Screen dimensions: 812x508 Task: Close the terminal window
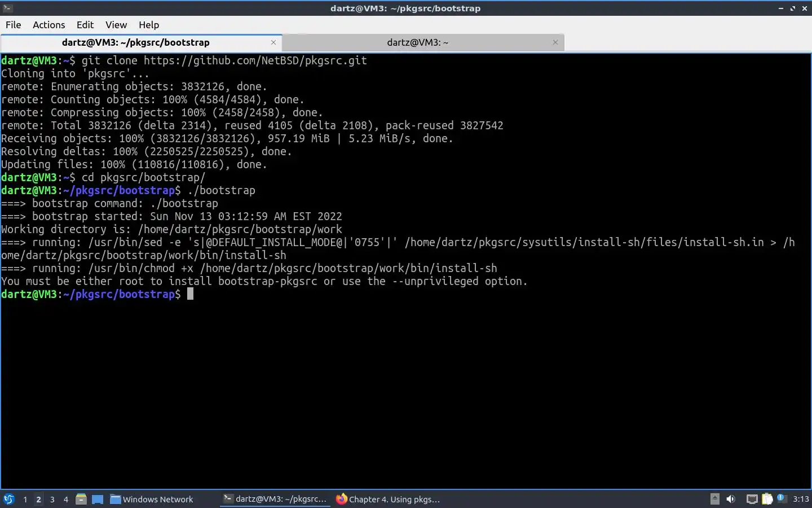click(x=805, y=8)
